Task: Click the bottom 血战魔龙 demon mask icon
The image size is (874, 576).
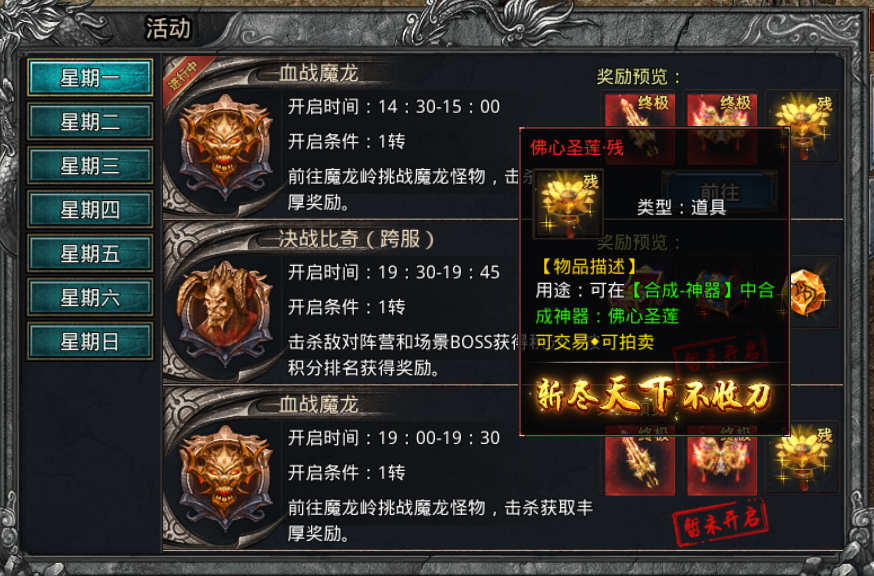Action: 225,478
